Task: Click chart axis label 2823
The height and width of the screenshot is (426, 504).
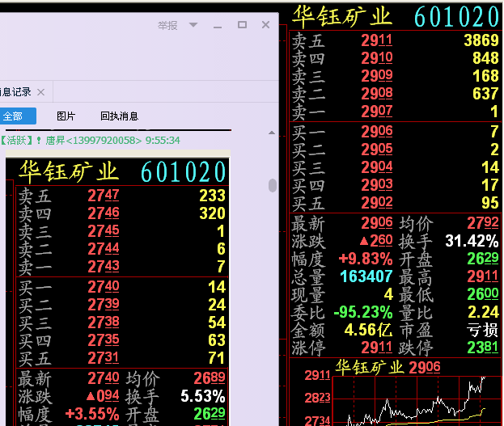Action: tap(317, 398)
